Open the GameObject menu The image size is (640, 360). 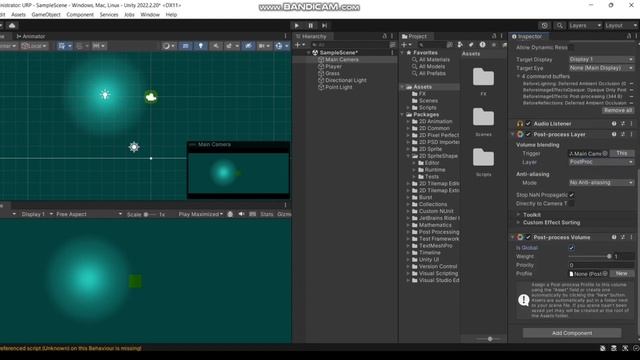point(46,14)
